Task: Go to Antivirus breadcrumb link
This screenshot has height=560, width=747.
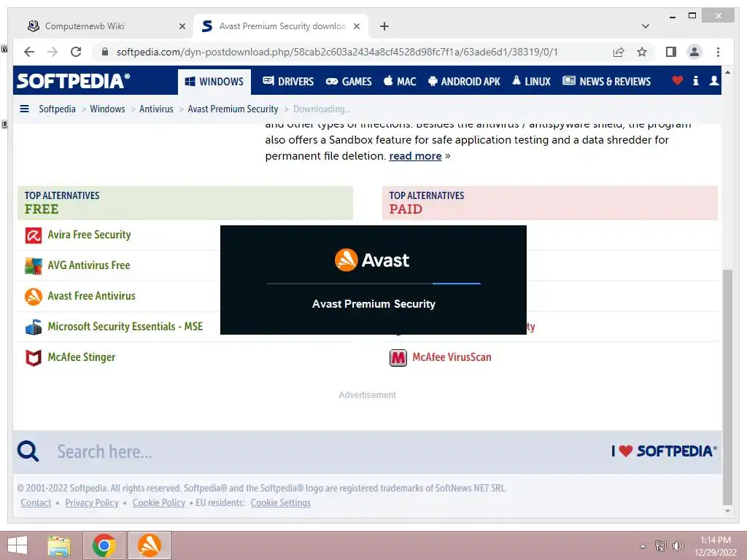Action: click(156, 109)
